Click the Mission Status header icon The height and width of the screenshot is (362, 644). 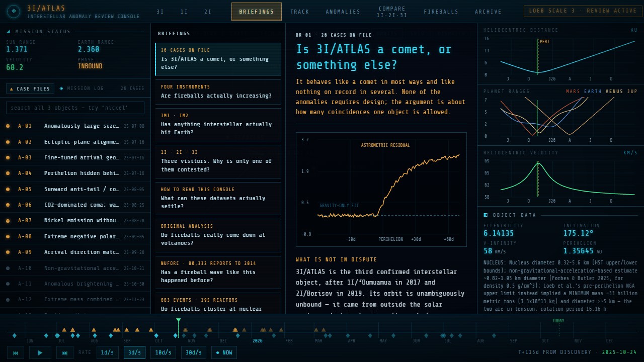point(9,31)
